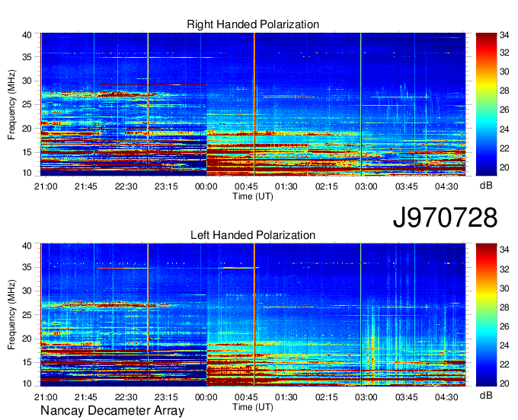Click 15 MHz tick on Left Handed plot
518x420 pixels.
click(x=27, y=363)
